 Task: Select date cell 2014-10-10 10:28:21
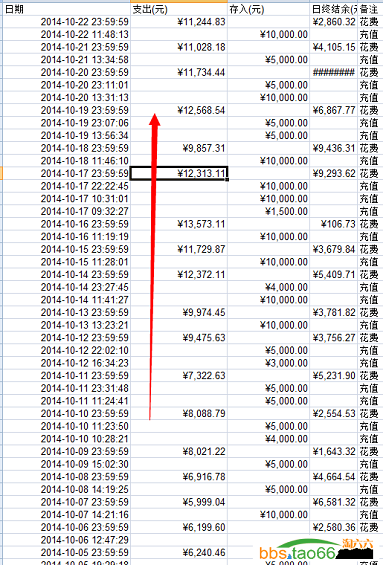coord(66,439)
